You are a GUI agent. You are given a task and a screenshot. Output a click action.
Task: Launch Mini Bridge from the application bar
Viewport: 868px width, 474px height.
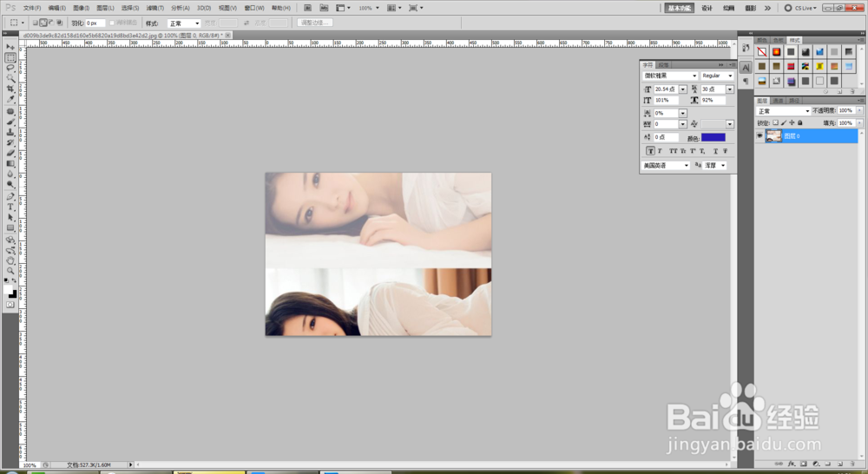[x=325, y=8]
